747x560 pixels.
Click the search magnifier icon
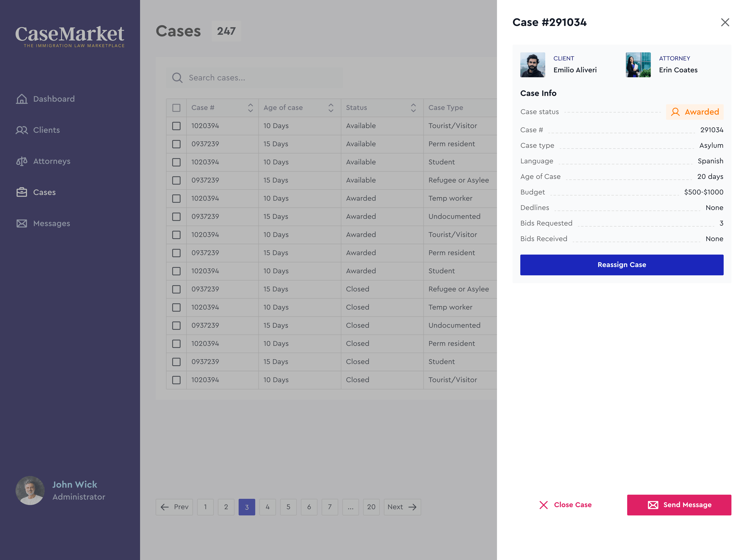point(177,78)
